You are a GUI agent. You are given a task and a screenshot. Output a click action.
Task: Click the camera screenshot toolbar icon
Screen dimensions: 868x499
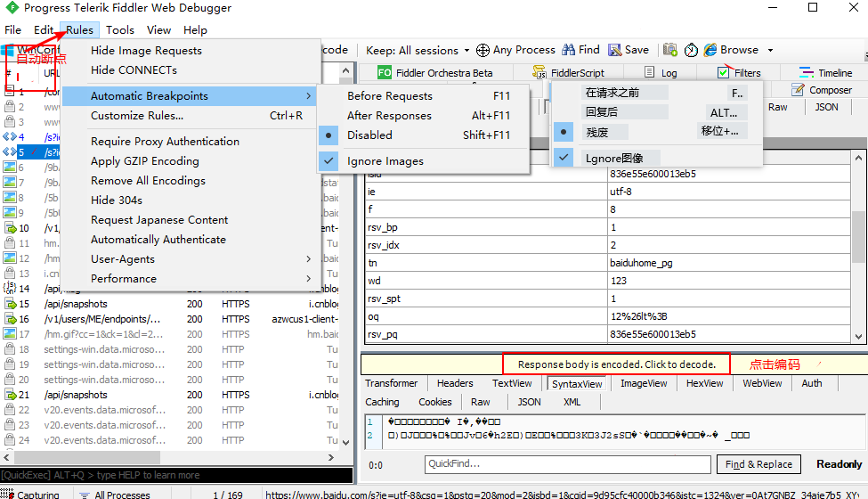pyautogui.click(x=669, y=50)
